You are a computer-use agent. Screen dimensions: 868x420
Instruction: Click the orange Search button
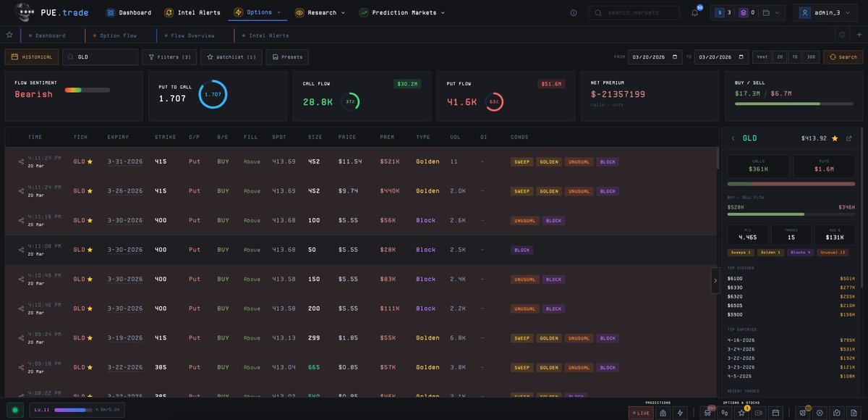843,57
